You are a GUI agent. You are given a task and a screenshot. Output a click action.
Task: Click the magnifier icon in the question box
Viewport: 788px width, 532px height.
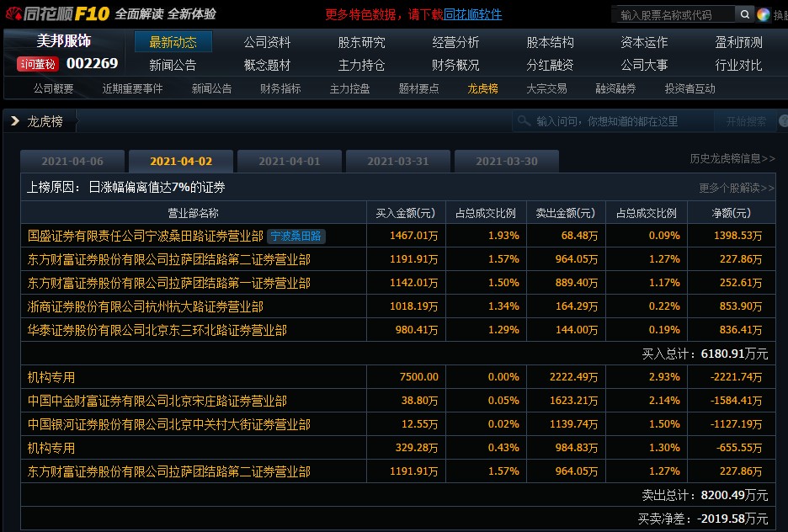pyautogui.click(x=524, y=121)
